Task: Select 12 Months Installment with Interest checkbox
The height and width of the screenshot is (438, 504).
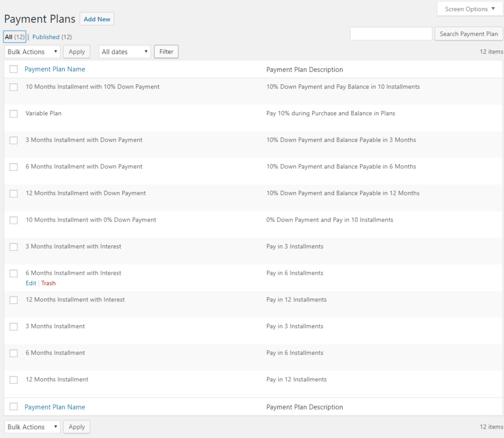Action: [x=13, y=300]
